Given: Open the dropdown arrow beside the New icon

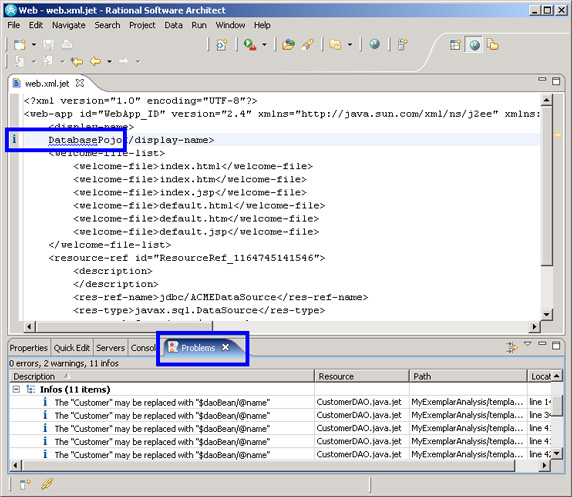Looking at the screenshot, I should point(34,45).
